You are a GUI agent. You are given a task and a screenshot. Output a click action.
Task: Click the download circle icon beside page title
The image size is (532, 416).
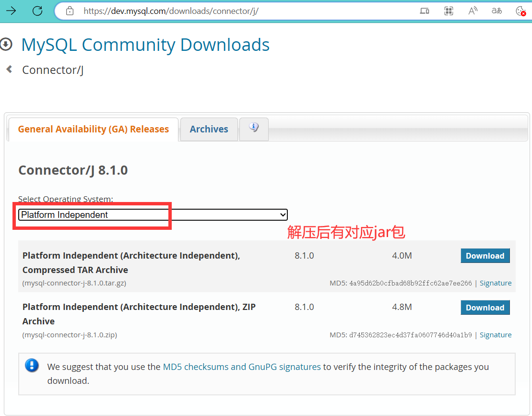coord(6,44)
